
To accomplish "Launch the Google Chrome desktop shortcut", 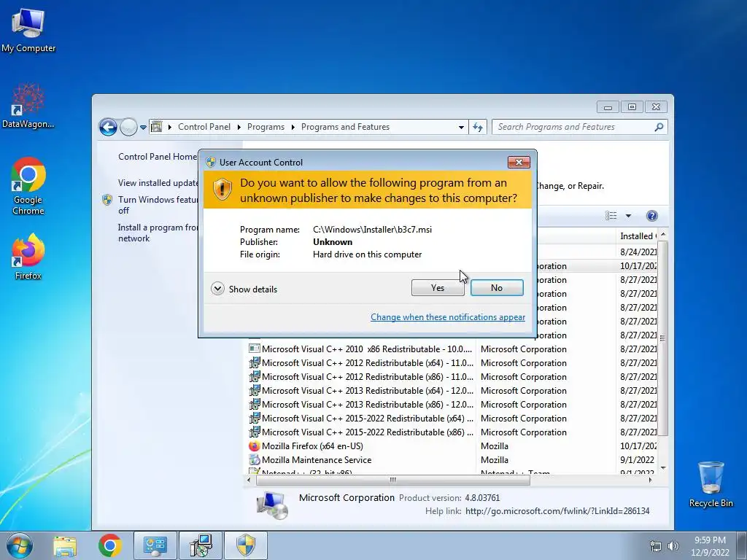I will [x=28, y=186].
